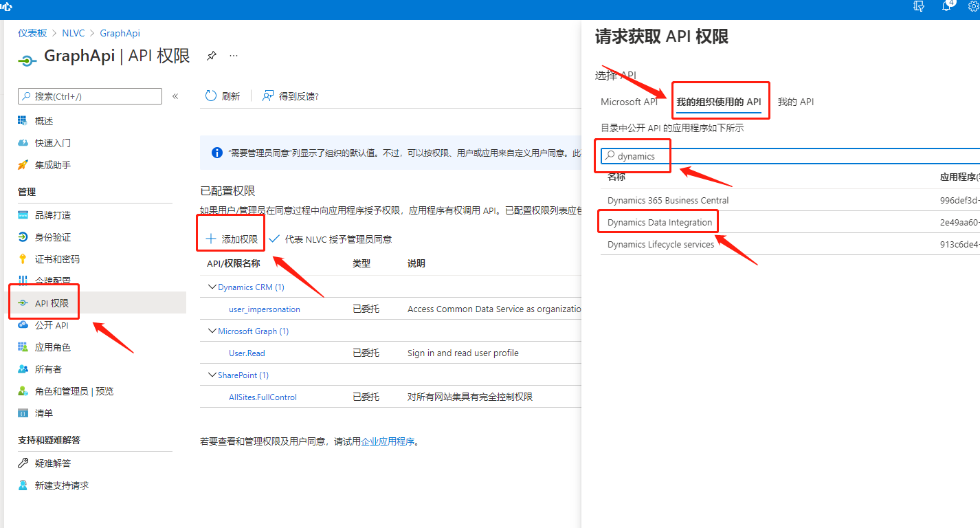Open 集成助手 rocket icon
The height and width of the screenshot is (528, 980).
23,165
